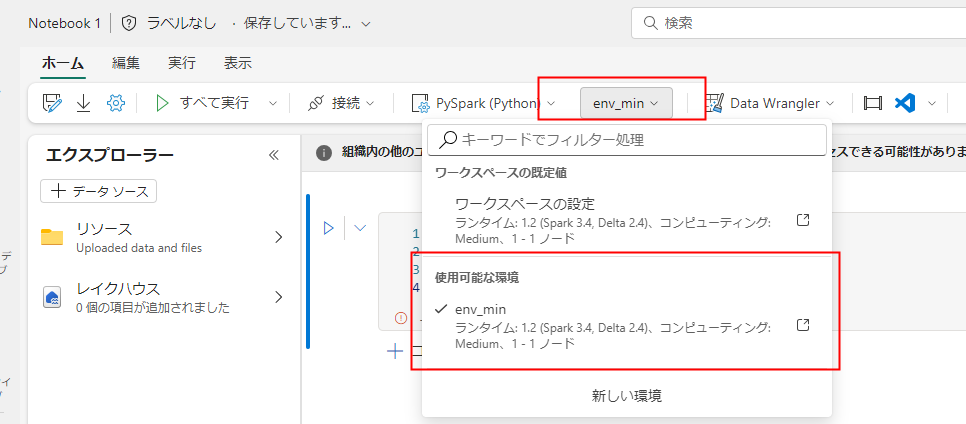Click the Notebook 1 title
966x424 pixels.
(x=65, y=23)
